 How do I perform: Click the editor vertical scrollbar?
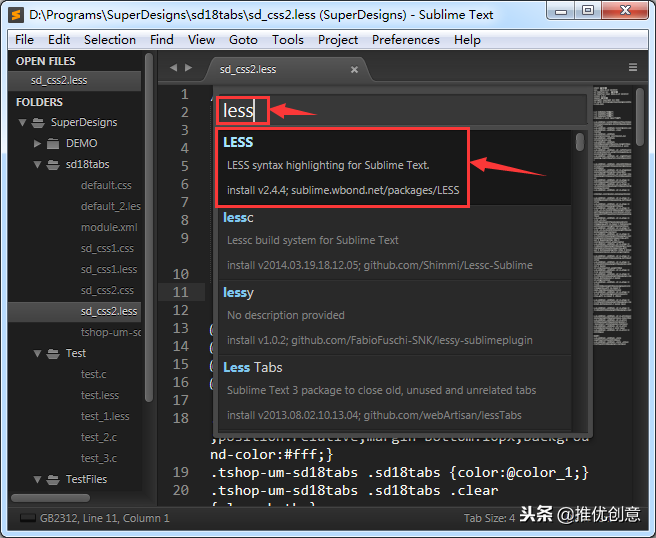pyautogui.click(x=640, y=117)
